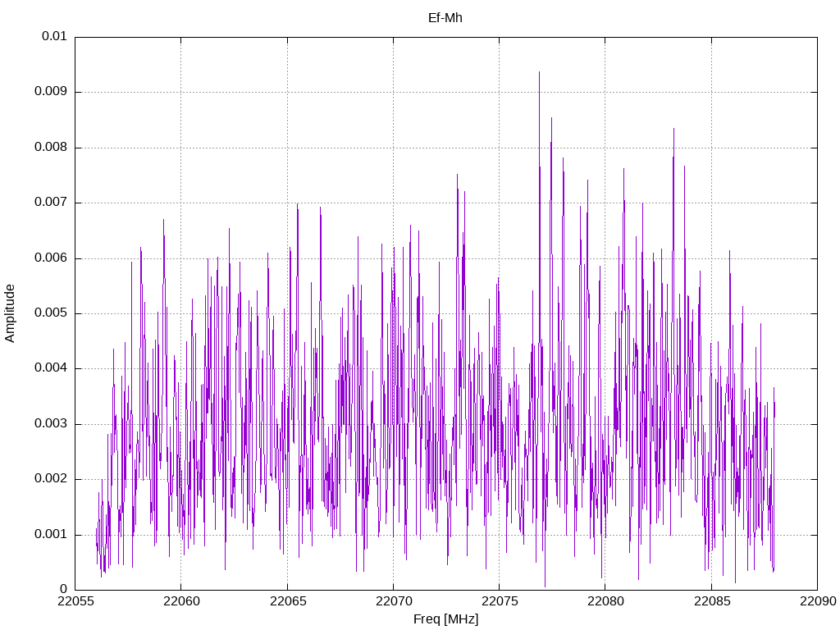Click the 22055 x-axis tick label
Screen dimensions: 840x630
pos(75,601)
